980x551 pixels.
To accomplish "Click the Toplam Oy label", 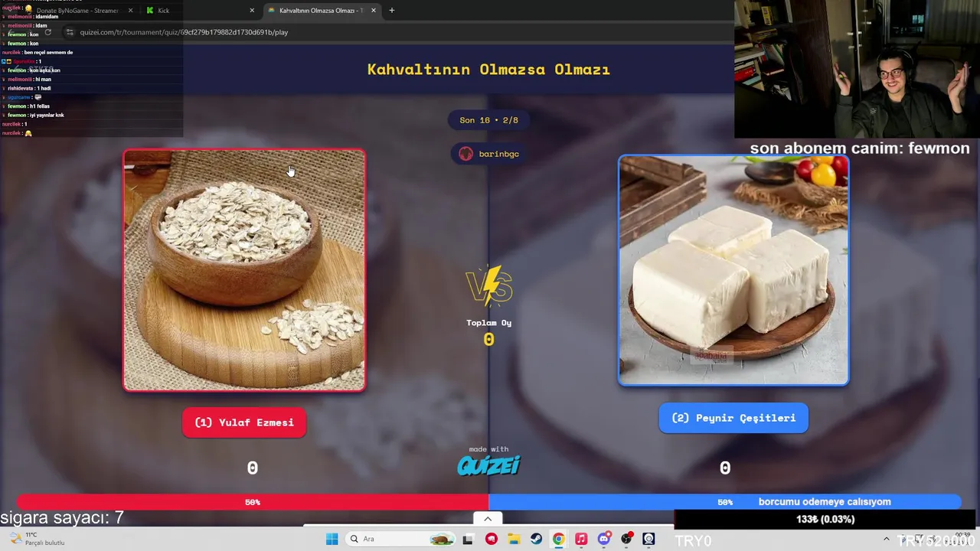I will (488, 323).
